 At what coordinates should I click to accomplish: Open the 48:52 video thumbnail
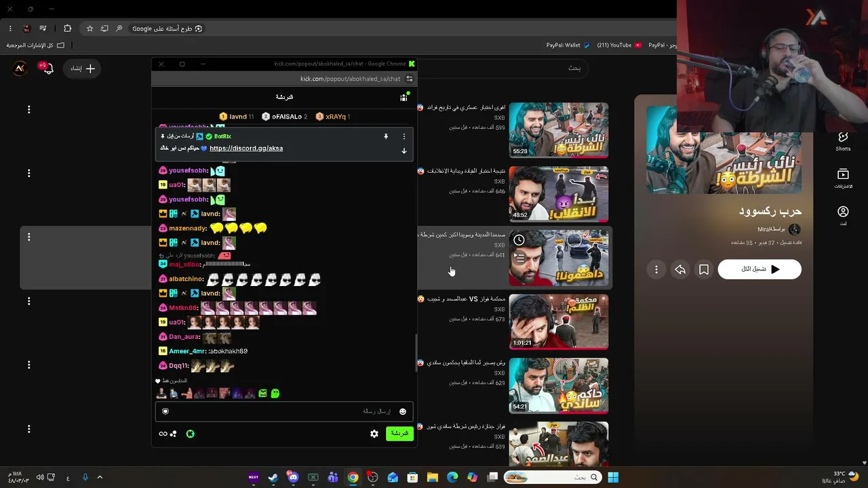[559, 194]
